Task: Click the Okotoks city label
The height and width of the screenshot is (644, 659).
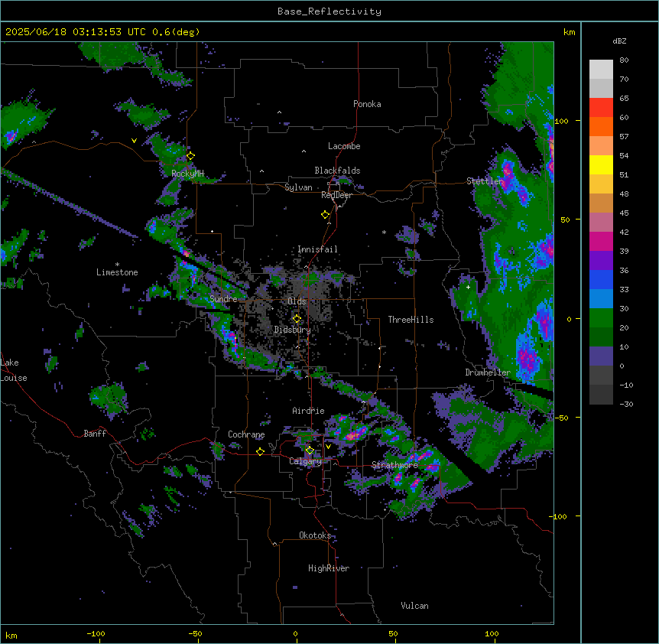Action: coord(315,535)
